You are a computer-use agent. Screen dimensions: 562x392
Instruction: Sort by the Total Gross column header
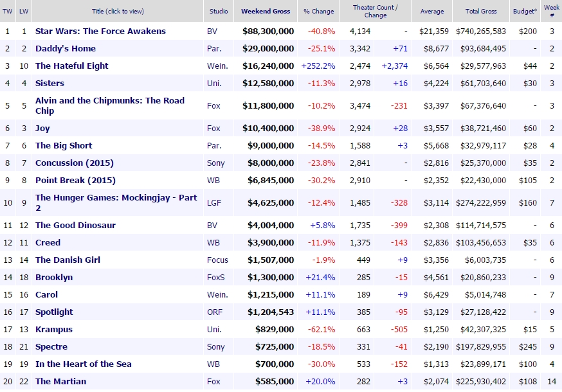click(x=481, y=11)
